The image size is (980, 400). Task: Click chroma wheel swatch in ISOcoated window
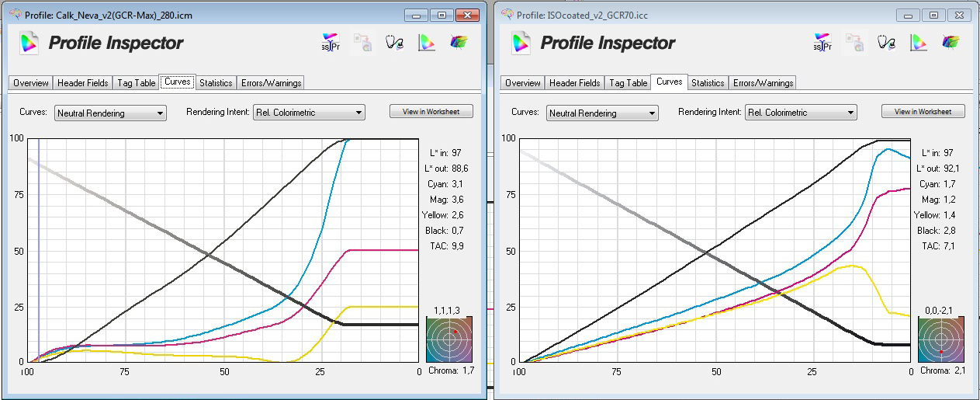coord(940,339)
